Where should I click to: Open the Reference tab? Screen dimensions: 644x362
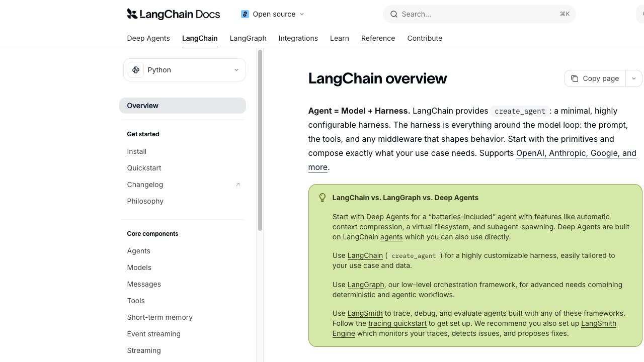pos(378,38)
